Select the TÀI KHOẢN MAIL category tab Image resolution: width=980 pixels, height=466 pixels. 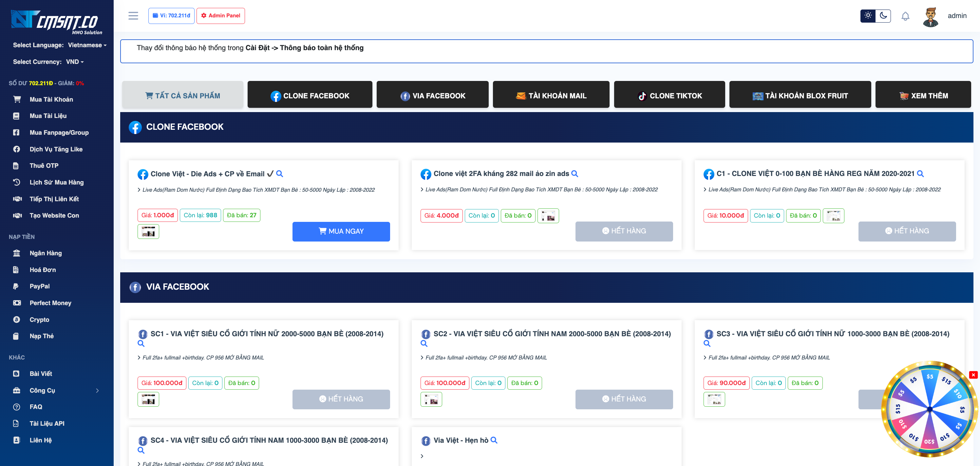point(551,96)
